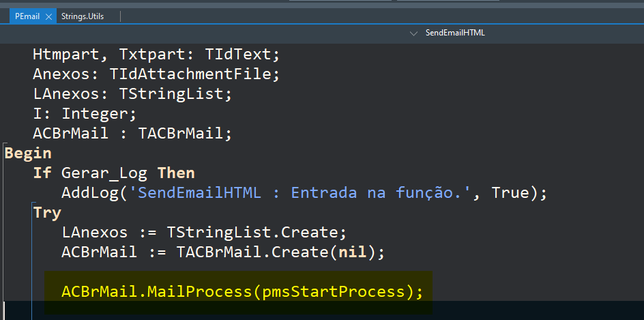The width and height of the screenshot is (644, 320).
Task: Click the AddLog function call
Action: pyautogui.click(x=90, y=192)
